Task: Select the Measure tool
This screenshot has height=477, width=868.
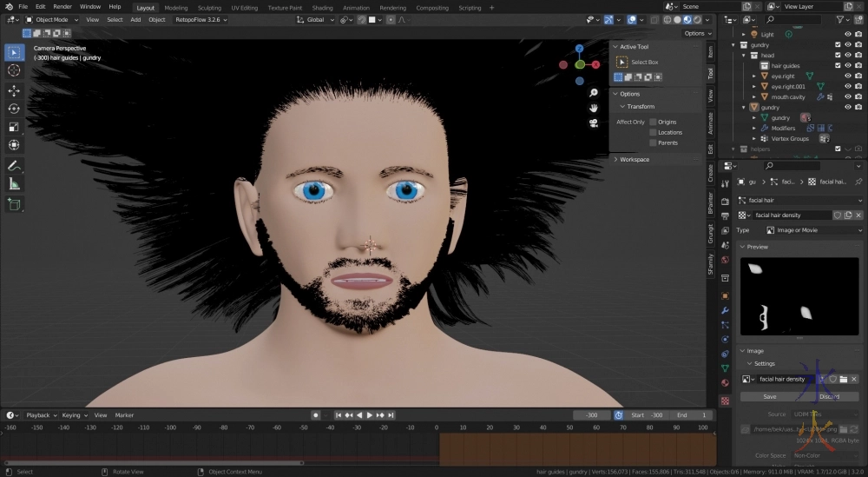Action: point(14,184)
